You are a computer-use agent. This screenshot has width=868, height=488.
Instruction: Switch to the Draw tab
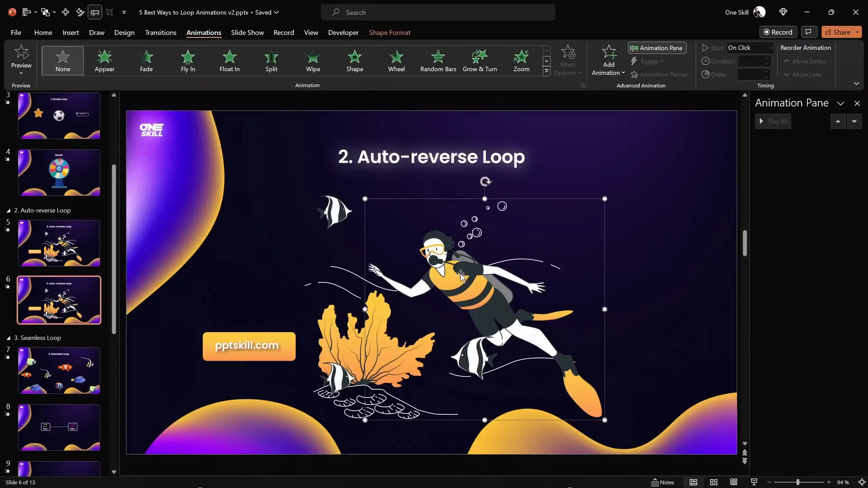[x=97, y=33]
